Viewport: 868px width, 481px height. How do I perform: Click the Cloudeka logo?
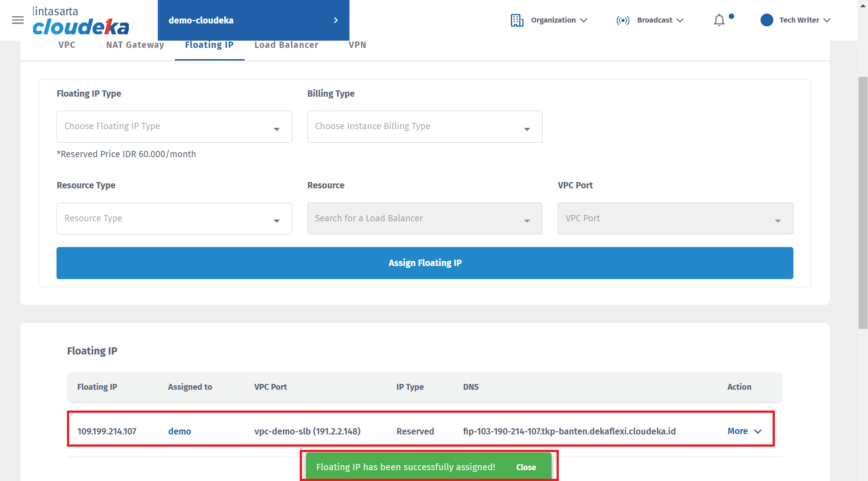pos(80,21)
